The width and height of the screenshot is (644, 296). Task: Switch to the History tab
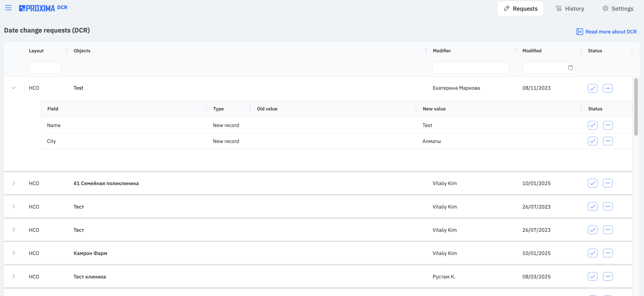point(570,8)
